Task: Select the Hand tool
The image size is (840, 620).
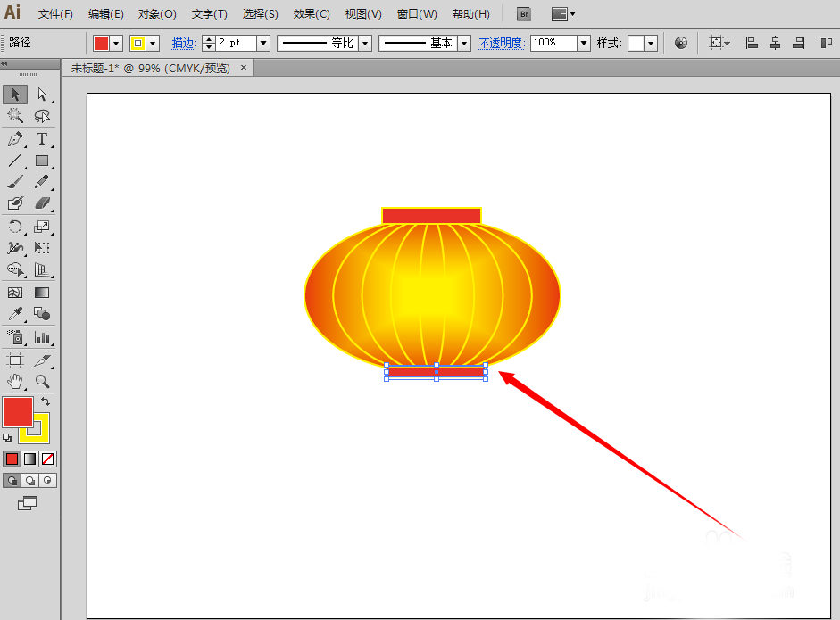Action: (15, 381)
